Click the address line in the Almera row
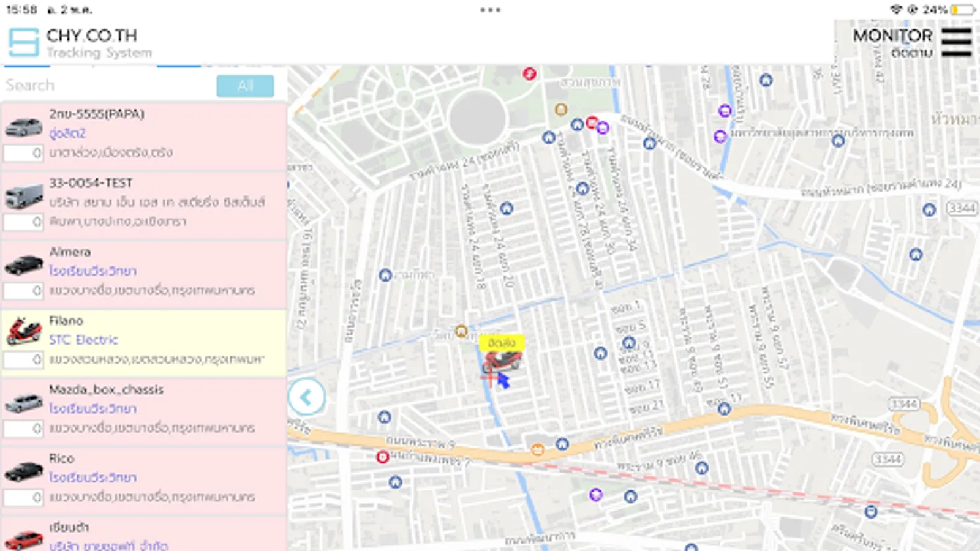980x551 pixels. (152, 290)
